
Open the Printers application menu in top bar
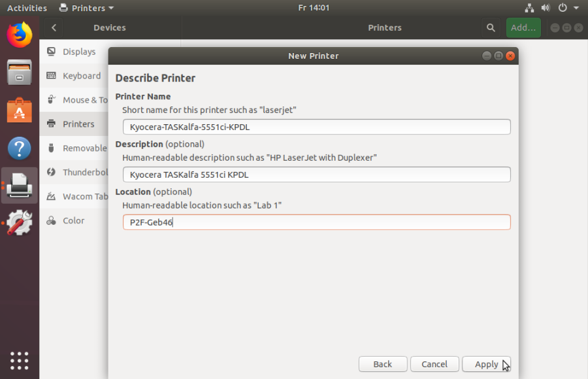86,8
